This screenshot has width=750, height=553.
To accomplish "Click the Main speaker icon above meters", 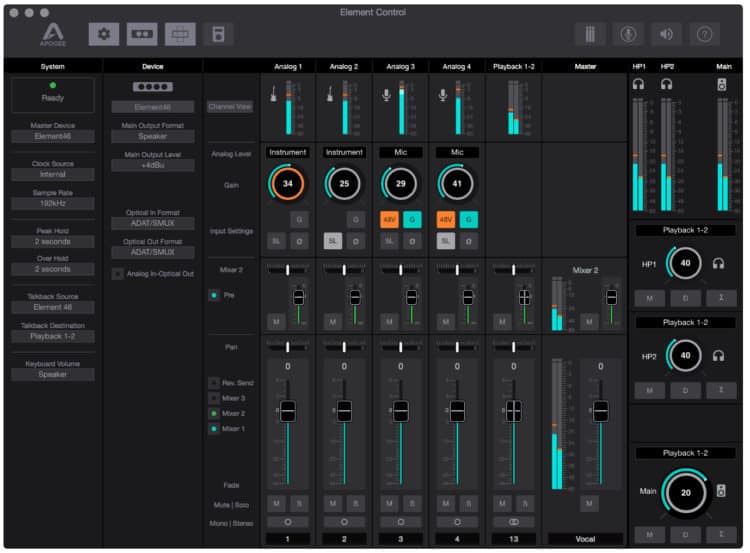I will click(722, 85).
